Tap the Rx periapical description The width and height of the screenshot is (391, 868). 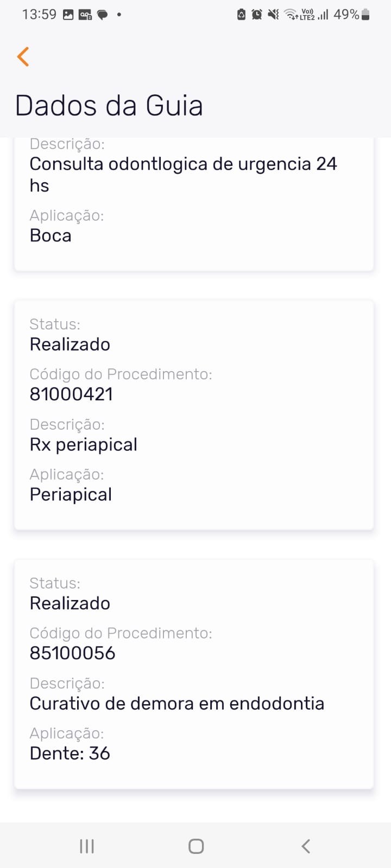[83, 444]
